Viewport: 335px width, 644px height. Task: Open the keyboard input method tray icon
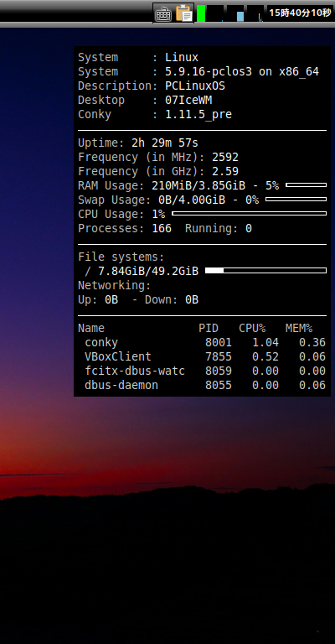[x=162, y=13]
